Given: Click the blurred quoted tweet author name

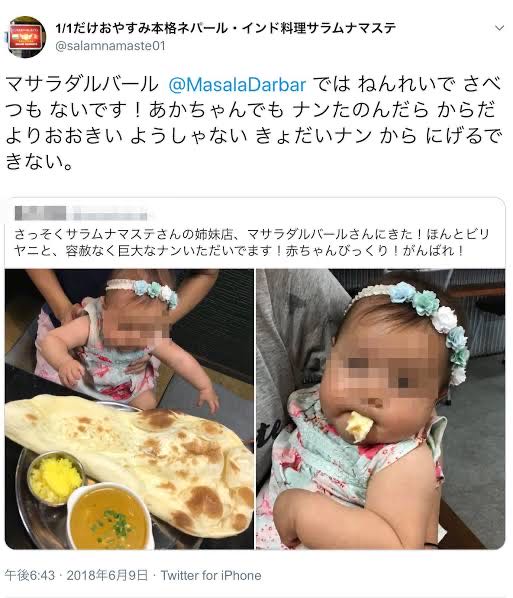Looking at the screenshot, I should point(111,214).
